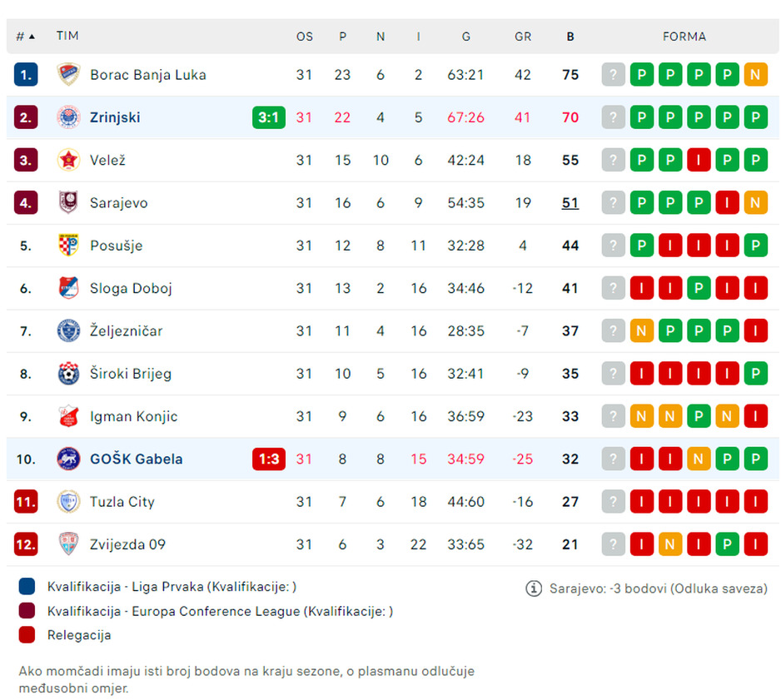Click the info icon beside Sarajevo deduction note

click(x=534, y=588)
